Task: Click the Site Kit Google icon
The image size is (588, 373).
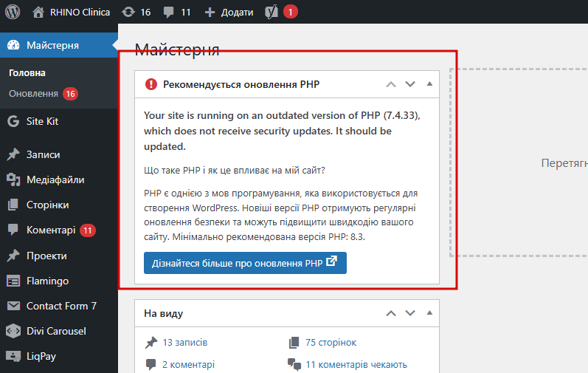Action: click(x=13, y=121)
